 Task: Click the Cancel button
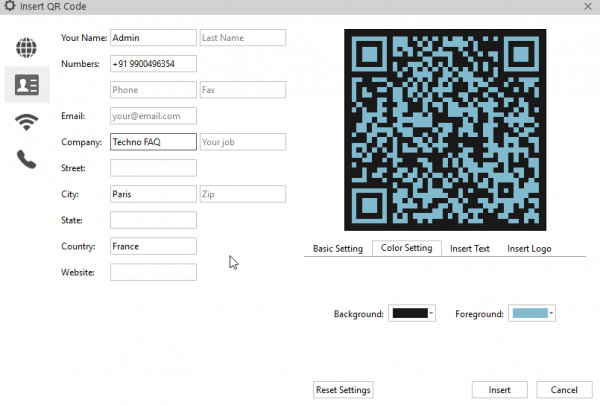point(564,390)
